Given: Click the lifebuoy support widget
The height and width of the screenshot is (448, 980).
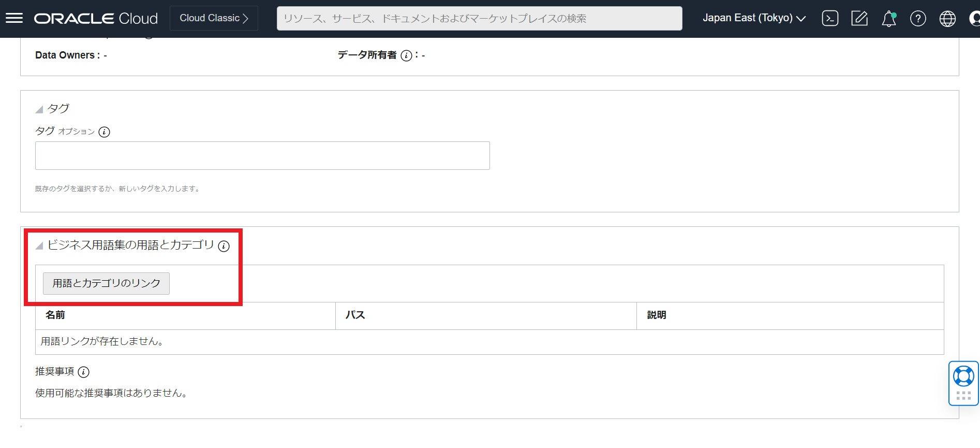Looking at the screenshot, I should coord(963,377).
